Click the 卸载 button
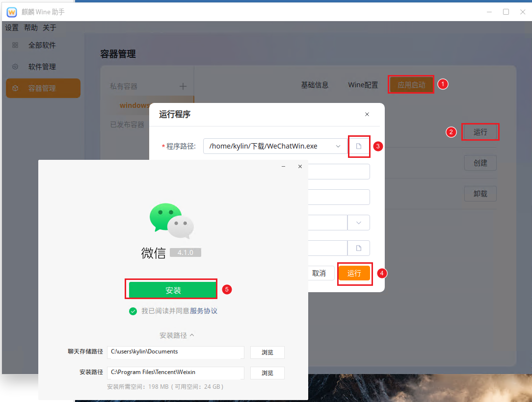Screen dimensions: 532x402 (x=480, y=194)
